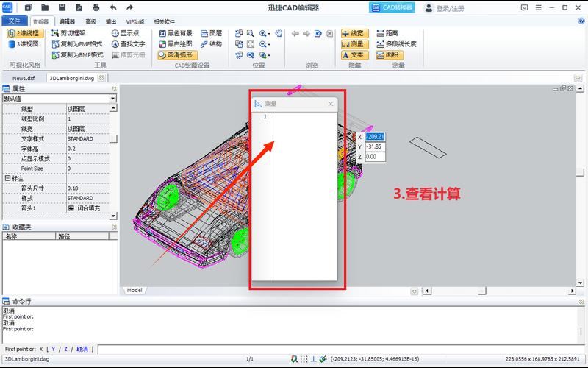Switch to the 编辑器 editor tab

[67, 21]
